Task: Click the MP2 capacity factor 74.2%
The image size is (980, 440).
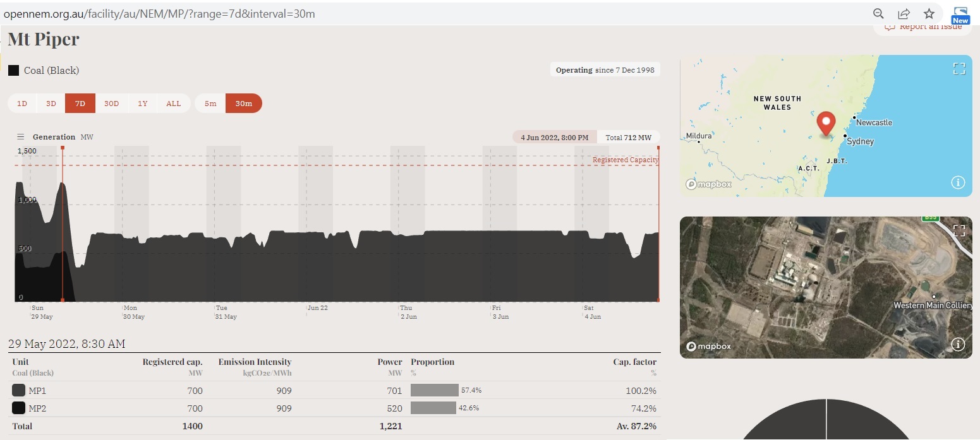Action: point(643,408)
